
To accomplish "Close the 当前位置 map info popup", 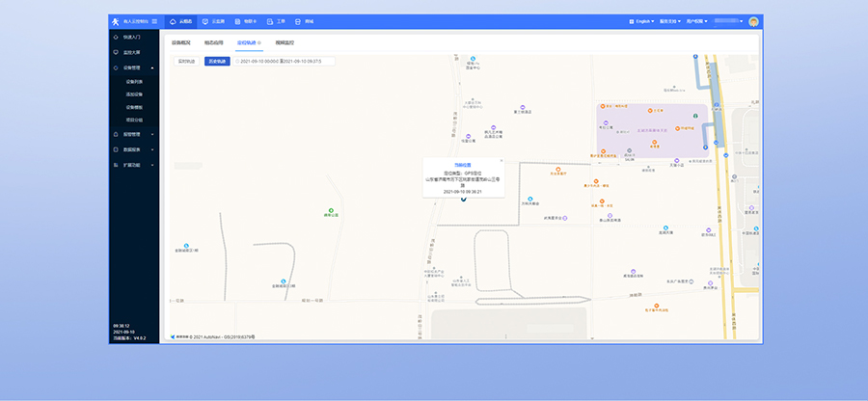I will 502,161.
